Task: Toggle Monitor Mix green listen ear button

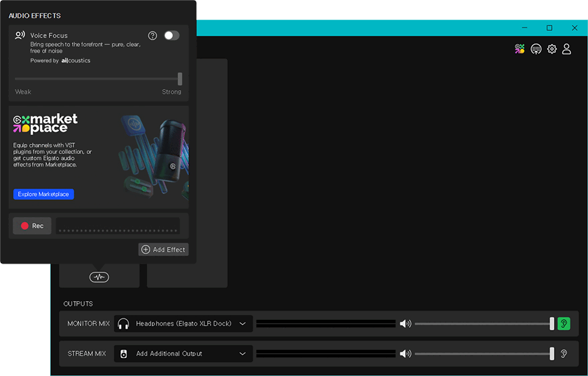Action: click(564, 323)
